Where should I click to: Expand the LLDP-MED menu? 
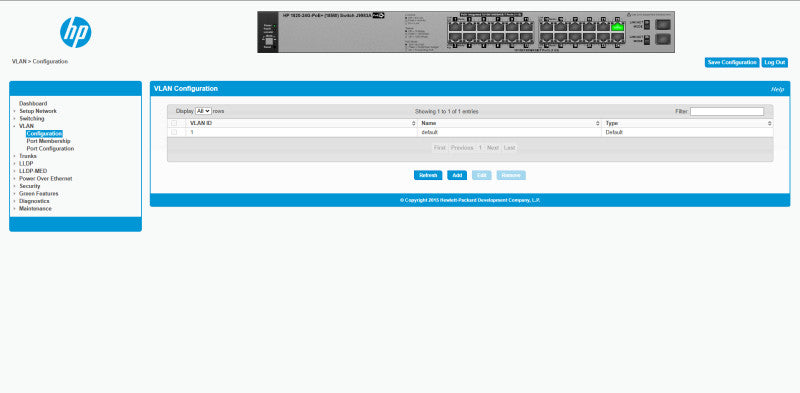[33, 171]
